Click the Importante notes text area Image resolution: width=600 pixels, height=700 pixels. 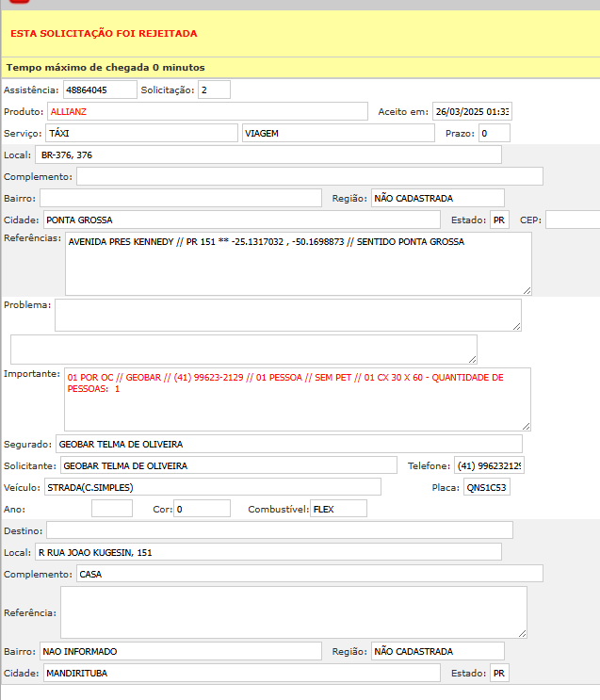[297, 399]
